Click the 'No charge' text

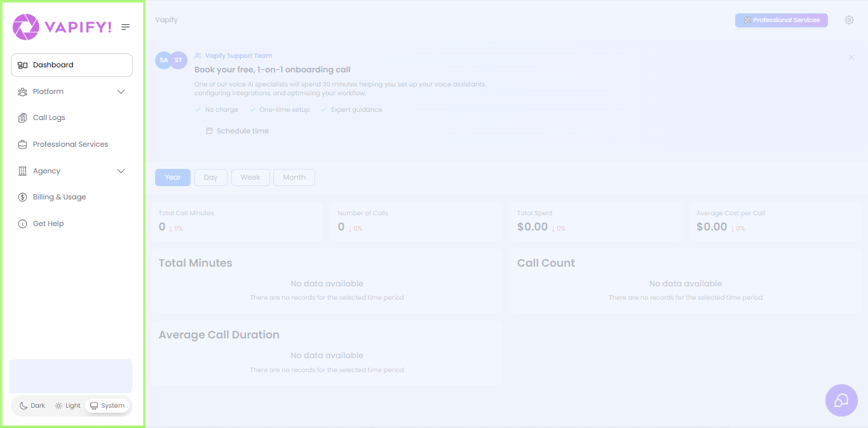[222, 110]
